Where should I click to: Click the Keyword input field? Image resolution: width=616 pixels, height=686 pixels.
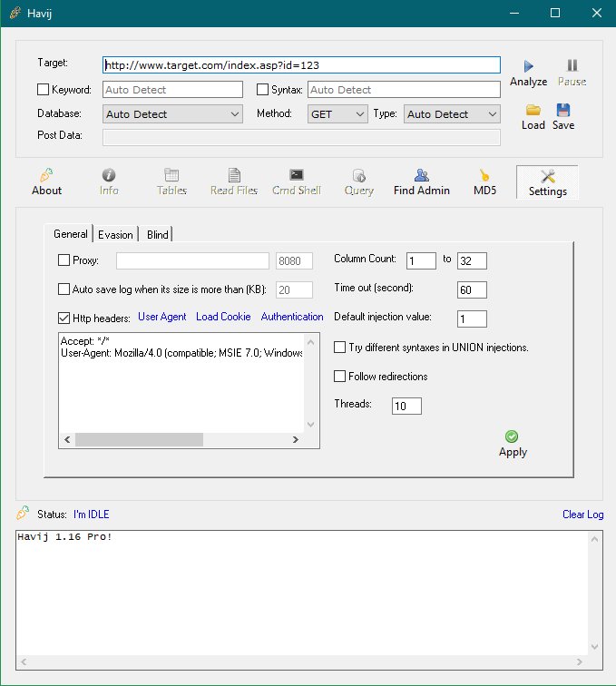pyautogui.click(x=172, y=90)
